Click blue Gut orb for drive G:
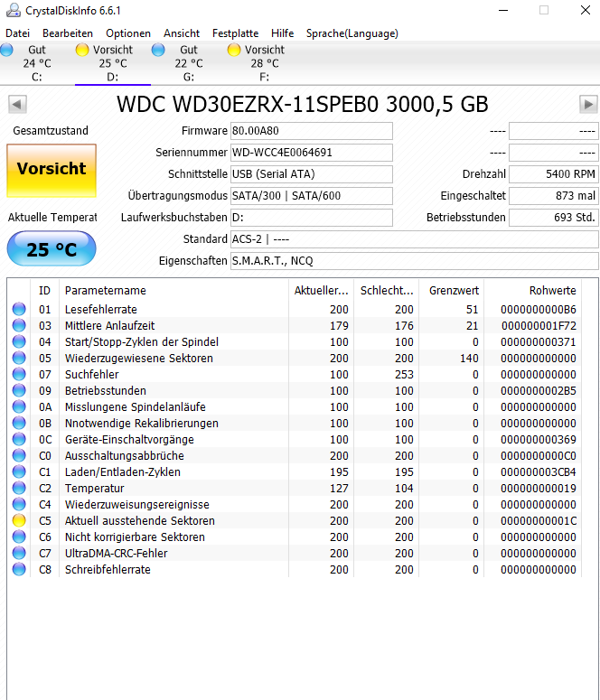 158,50
